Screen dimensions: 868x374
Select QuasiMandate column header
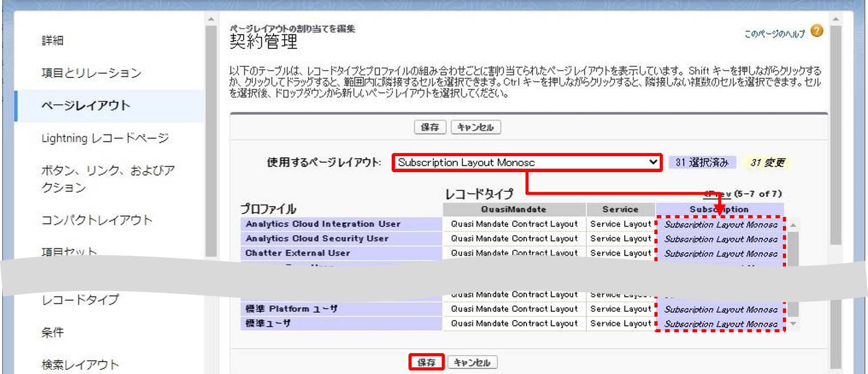(514, 209)
